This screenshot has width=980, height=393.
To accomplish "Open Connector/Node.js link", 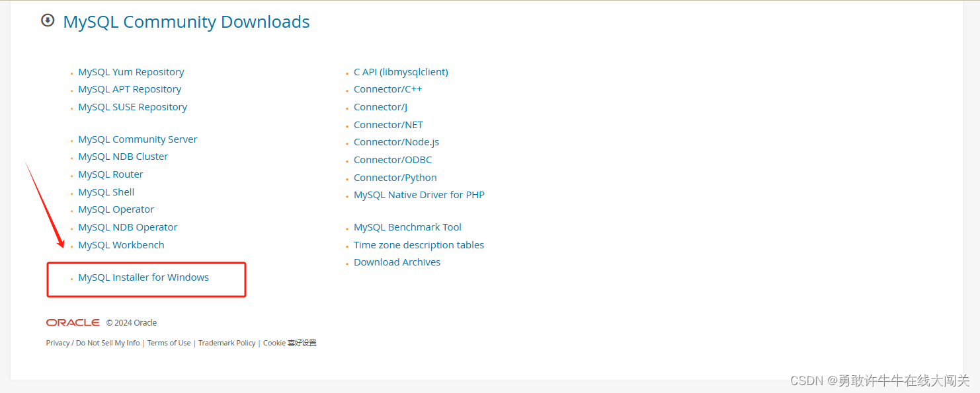I will click(396, 142).
